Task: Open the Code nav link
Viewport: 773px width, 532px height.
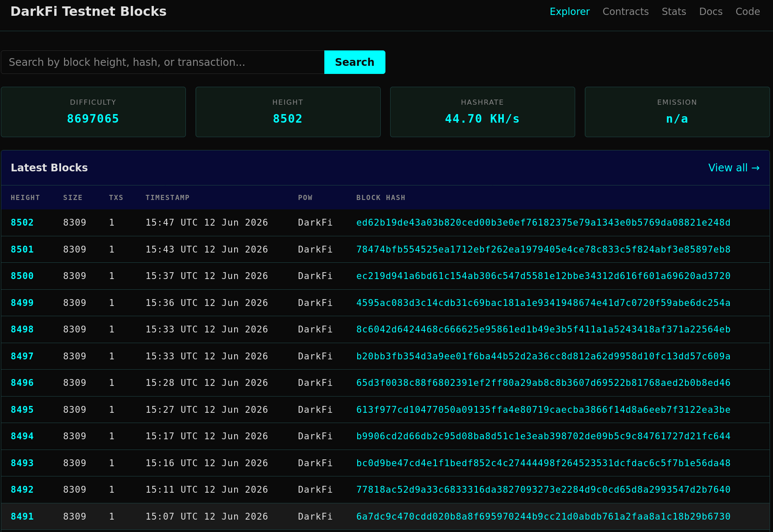Action: point(748,12)
